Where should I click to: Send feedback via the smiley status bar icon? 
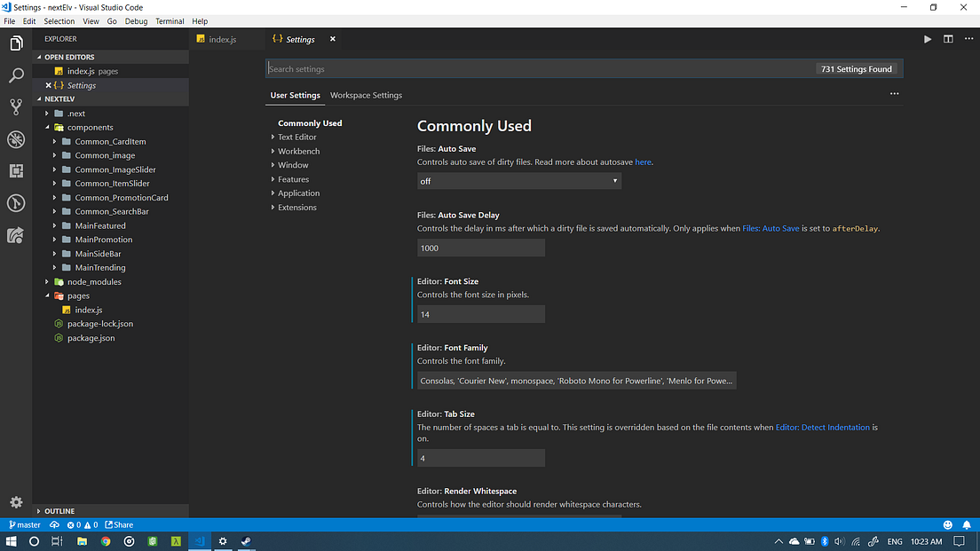947,524
